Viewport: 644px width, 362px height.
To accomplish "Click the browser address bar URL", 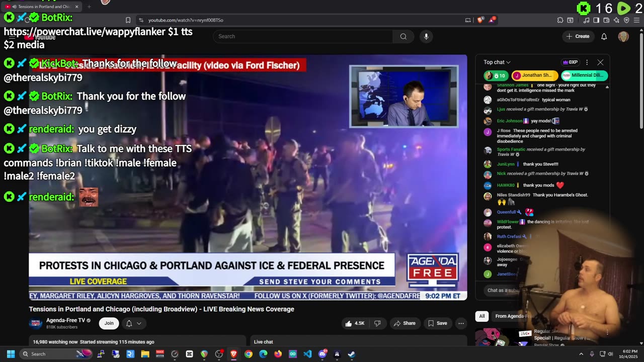I will click(186, 20).
